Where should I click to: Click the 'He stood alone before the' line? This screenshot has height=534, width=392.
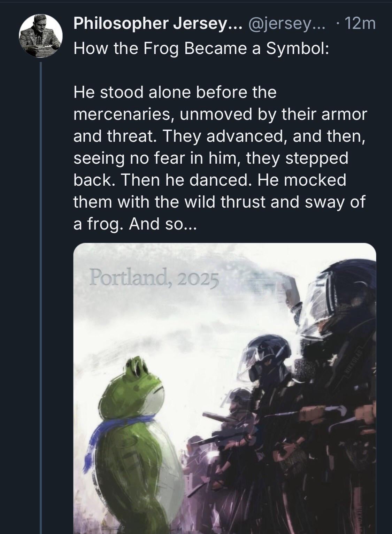175,92
